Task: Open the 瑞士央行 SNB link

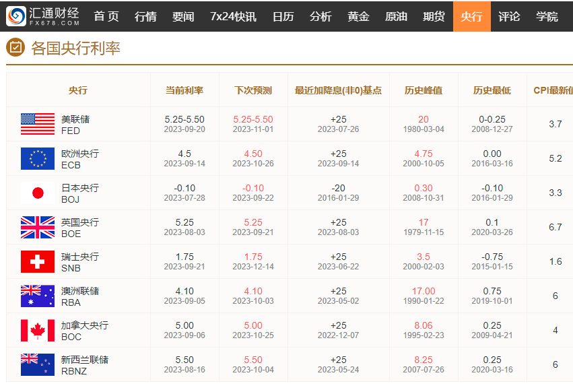Action: point(80,262)
